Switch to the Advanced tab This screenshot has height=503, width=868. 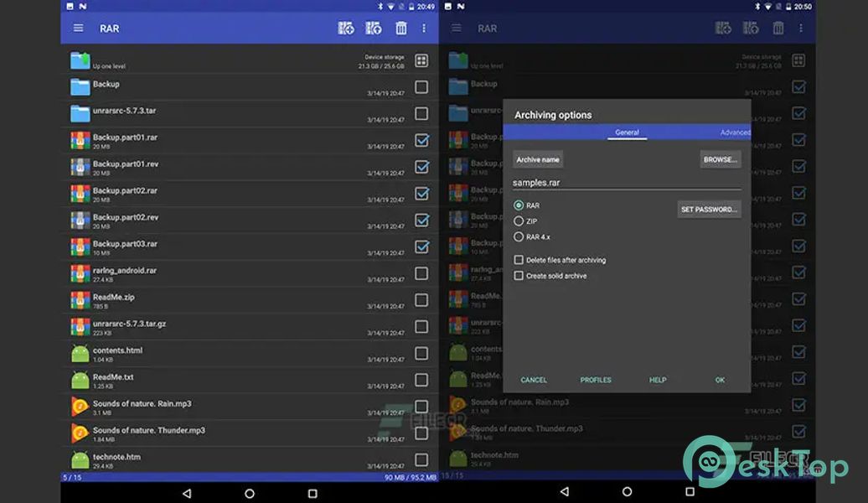pos(735,132)
